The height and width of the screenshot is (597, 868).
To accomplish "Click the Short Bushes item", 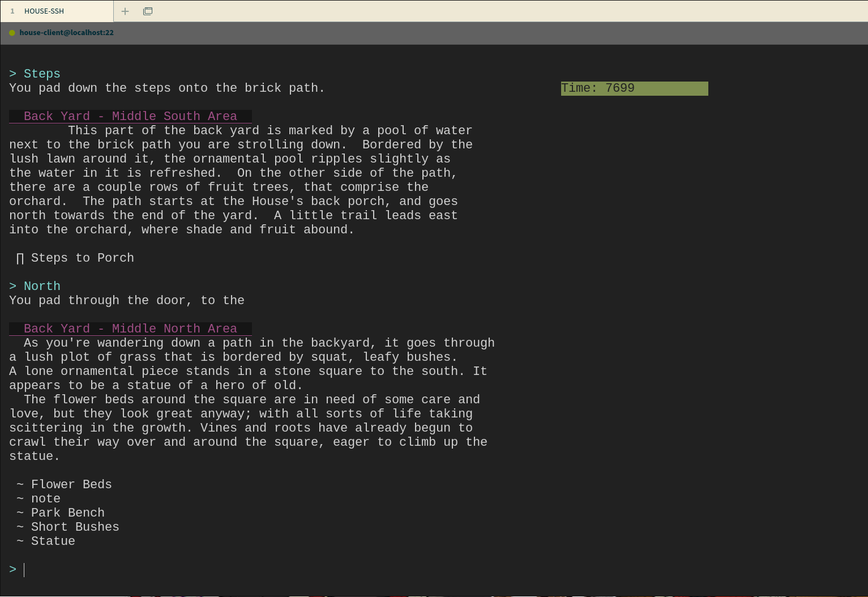I will [75, 527].
